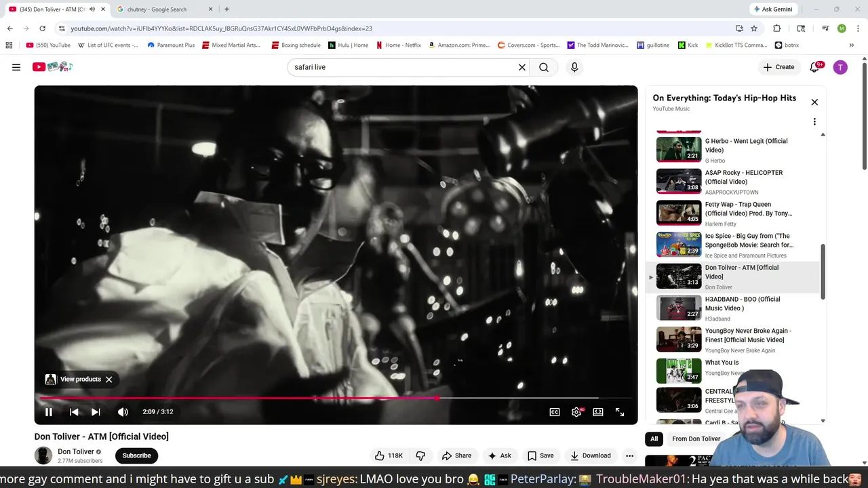This screenshot has width=868, height=488.
Task: Expand bookmarks overflow chevron
Action: pos(851,45)
